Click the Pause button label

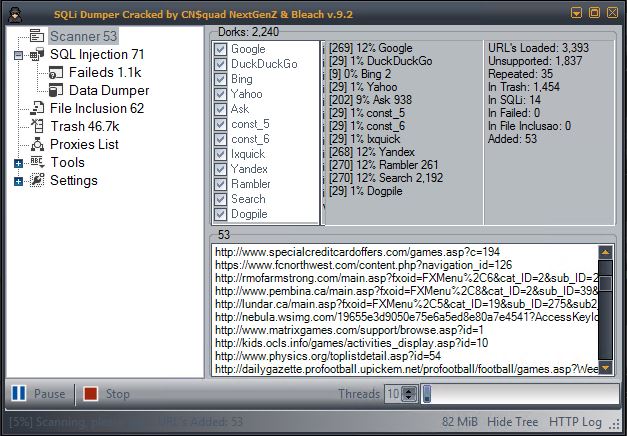point(49,394)
